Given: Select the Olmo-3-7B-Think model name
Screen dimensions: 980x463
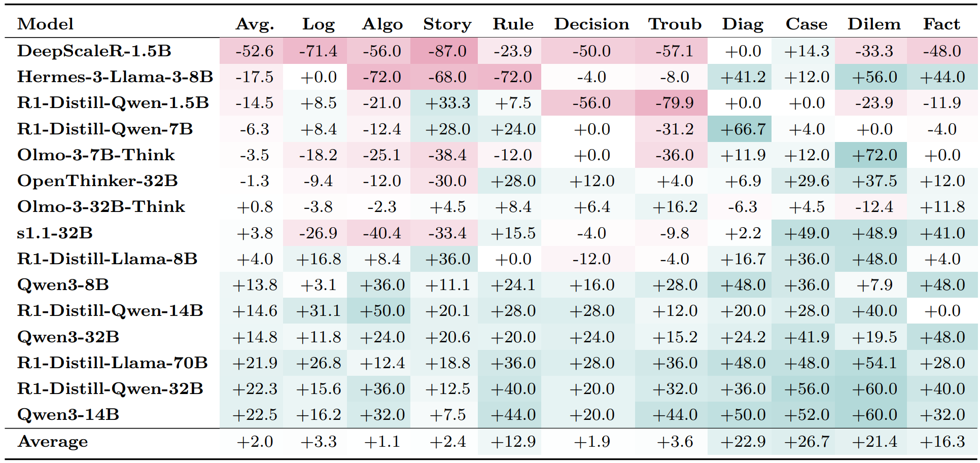Looking at the screenshot, I should (x=96, y=155).
